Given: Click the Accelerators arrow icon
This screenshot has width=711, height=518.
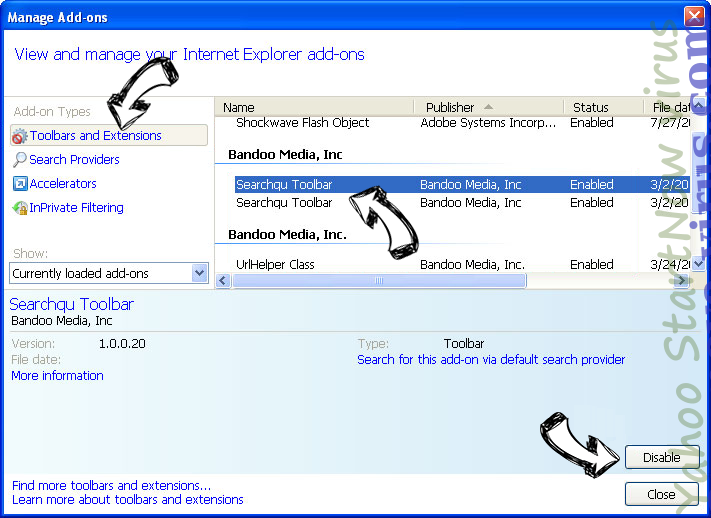Looking at the screenshot, I should point(19,184).
